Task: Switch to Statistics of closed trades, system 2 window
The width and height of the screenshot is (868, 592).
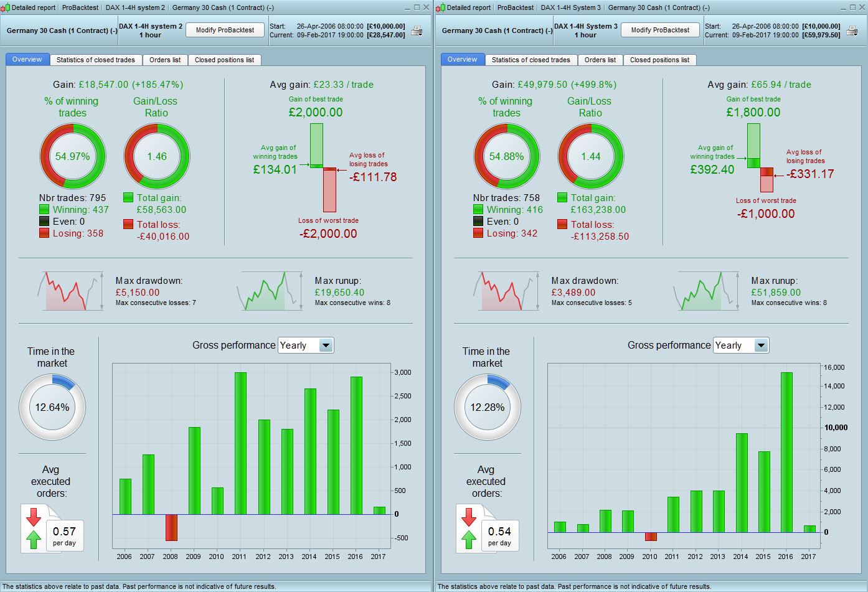Action: (x=95, y=60)
